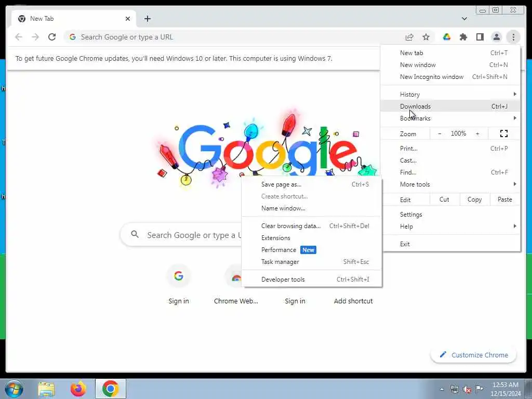532x399 pixels.
Task: Click the forward navigation arrow
Action: tap(35, 37)
